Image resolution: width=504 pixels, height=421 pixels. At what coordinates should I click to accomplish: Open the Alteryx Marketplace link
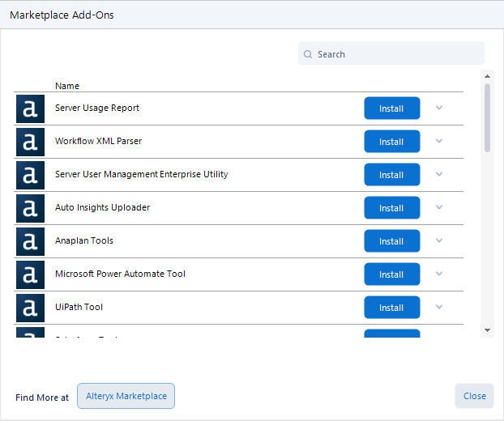pos(126,396)
